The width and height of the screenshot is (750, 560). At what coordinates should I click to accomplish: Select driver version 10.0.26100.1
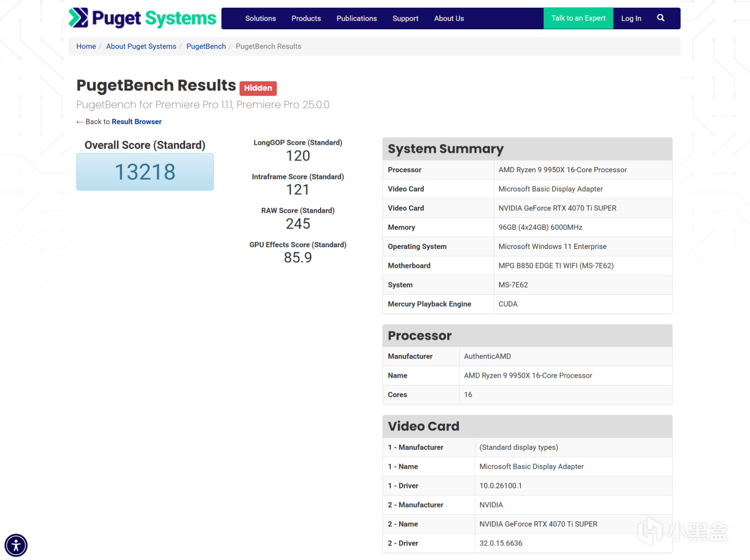[501, 486]
